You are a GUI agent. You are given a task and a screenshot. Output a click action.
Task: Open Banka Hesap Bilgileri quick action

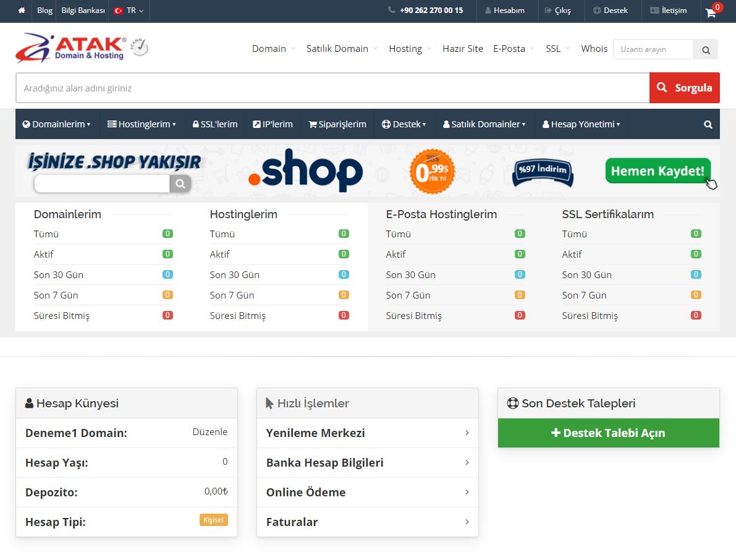click(368, 463)
